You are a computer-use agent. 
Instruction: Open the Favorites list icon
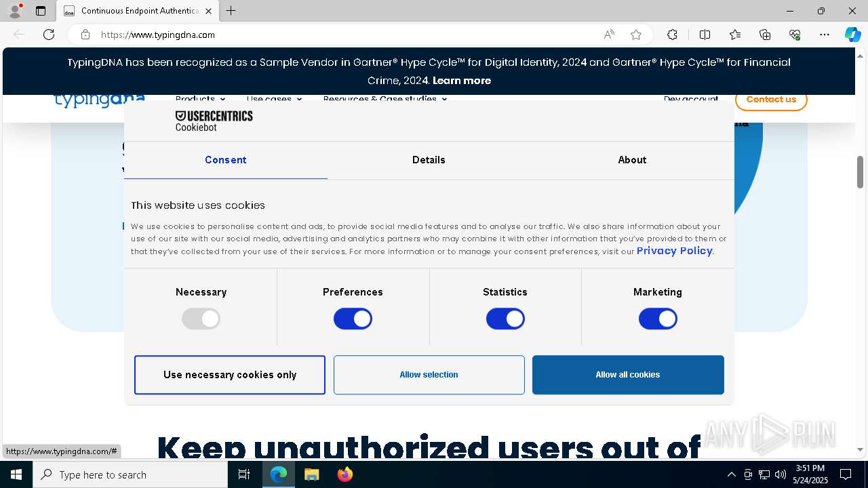(735, 35)
